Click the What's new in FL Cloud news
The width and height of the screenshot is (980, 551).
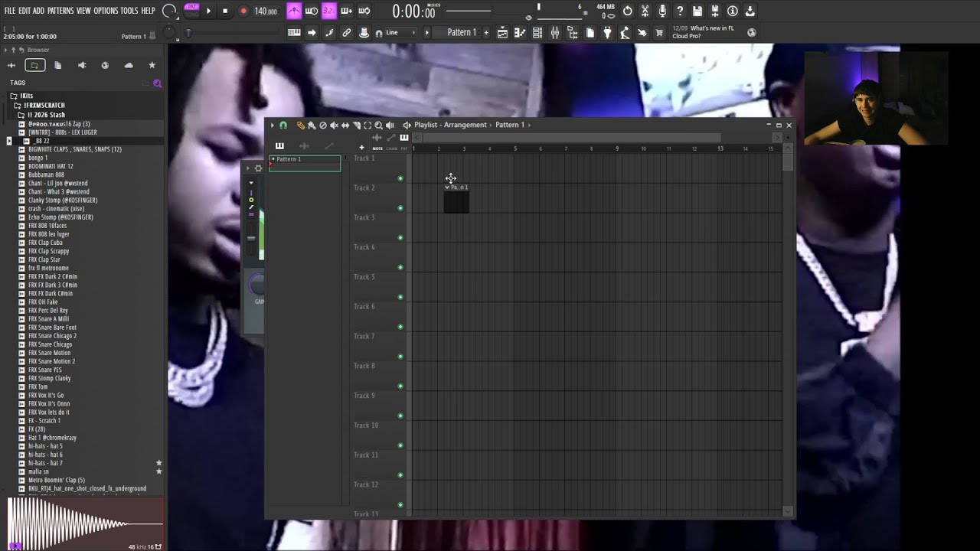[x=703, y=32]
